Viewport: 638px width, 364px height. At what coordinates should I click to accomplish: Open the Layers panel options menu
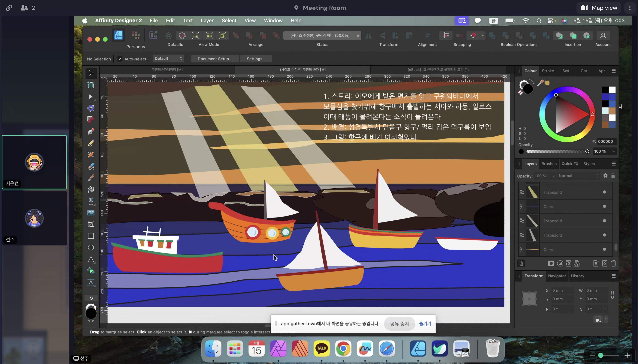613,163
